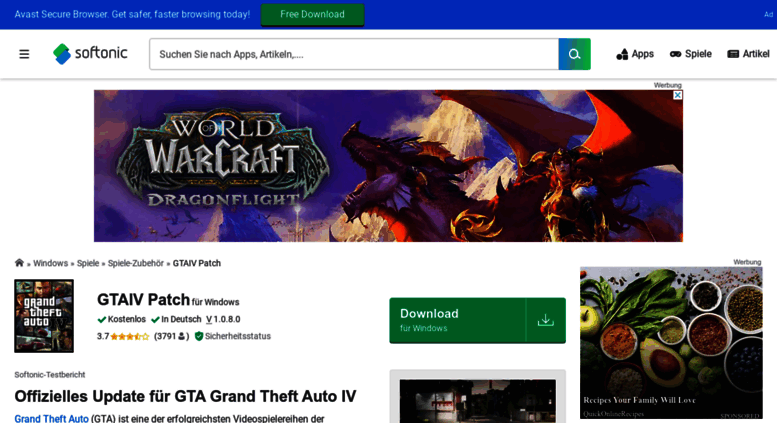This screenshot has height=423, width=777.
Task: Click the World of Warcraft Dragonflight banner
Action: pos(388,166)
